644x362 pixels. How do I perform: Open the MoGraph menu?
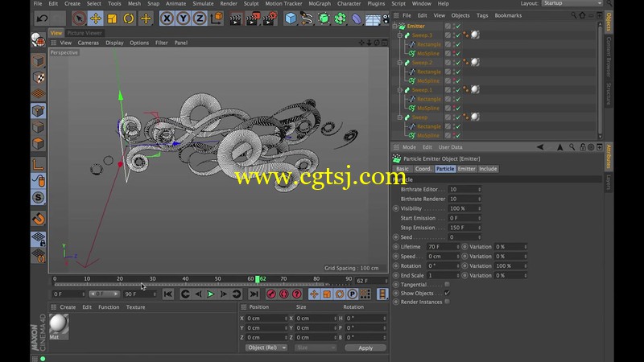click(320, 4)
